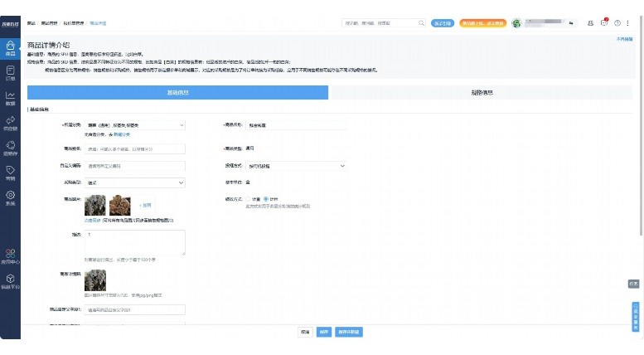The width and height of the screenshot is (644, 355).
Task: Switch to the 基础信息 tab
Action: coord(178,92)
